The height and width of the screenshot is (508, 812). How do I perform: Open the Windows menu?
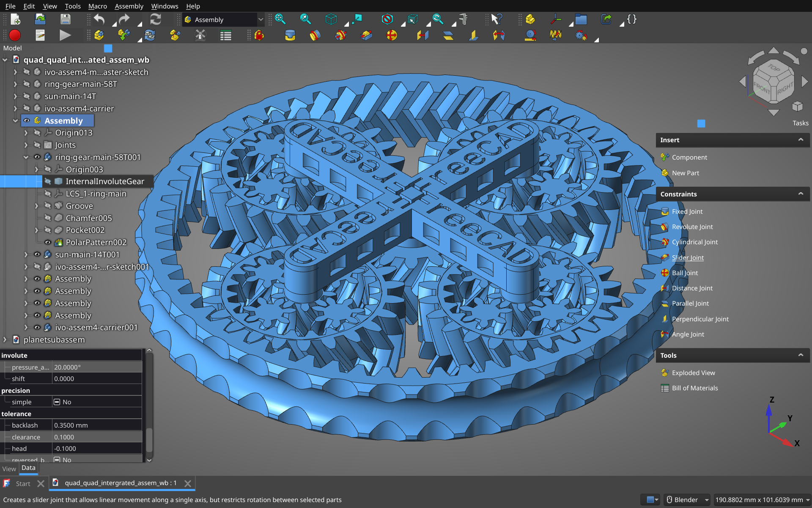point(165,6)
